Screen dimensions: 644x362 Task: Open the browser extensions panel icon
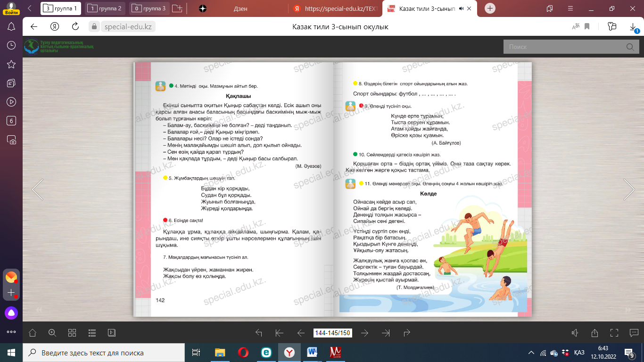pos(612,26)
